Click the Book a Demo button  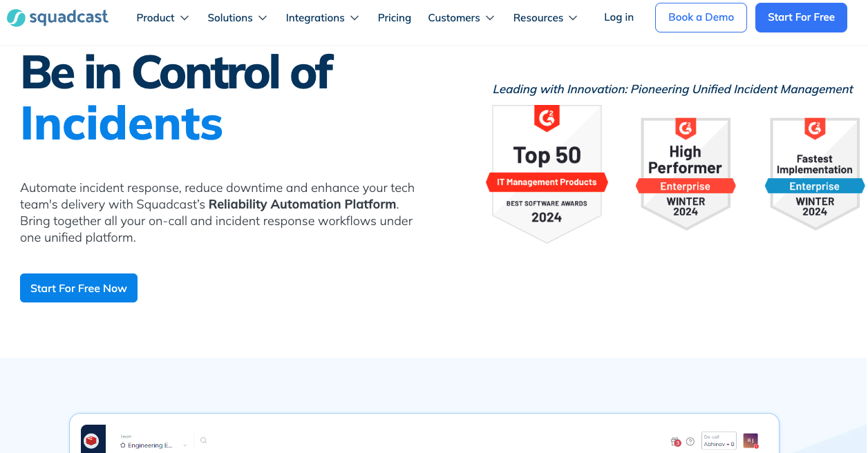click(x=701, y=17)
